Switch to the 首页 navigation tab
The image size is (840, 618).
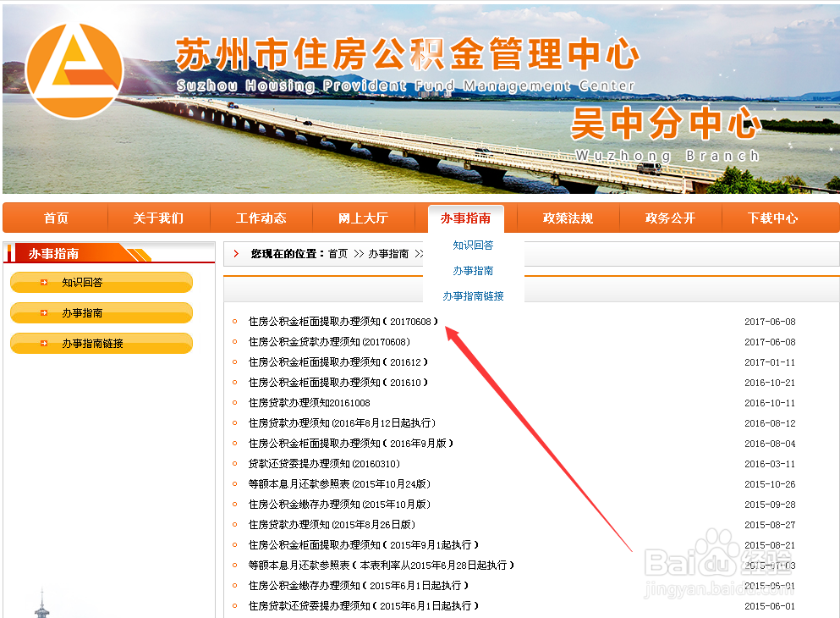click(56, 218)
